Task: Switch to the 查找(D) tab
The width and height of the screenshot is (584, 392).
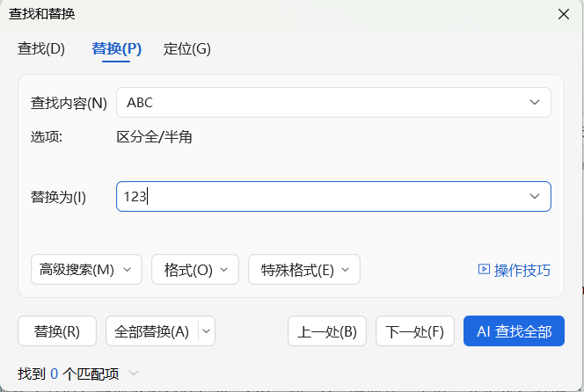Action: 41,48
